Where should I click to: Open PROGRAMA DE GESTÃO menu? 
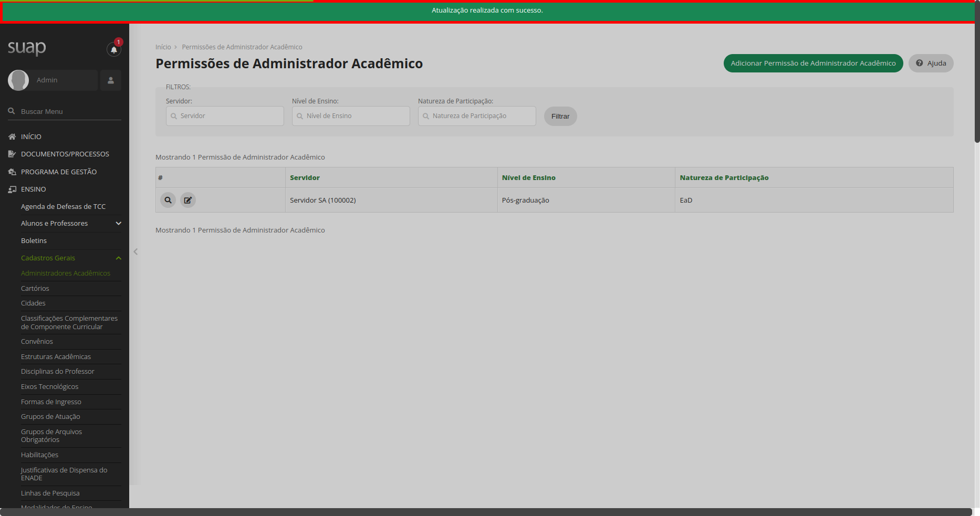tap(59, 172)
